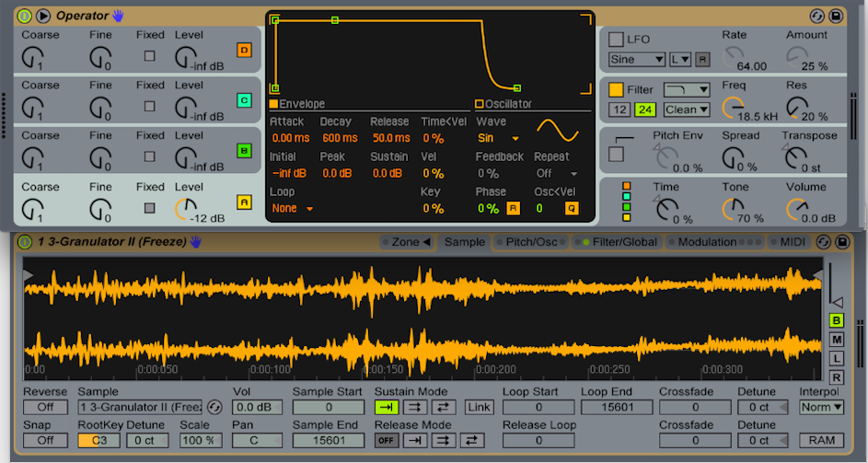
Task: Save Operator preset with disk icon
Action: point(836,16)
